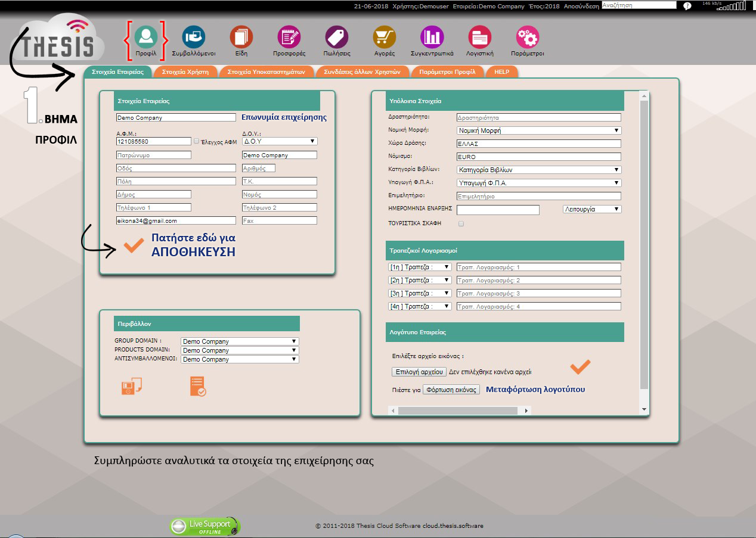756x538 pixels.
Task: Open the Παράμετροι gears icon
Action: coord(528,38)
